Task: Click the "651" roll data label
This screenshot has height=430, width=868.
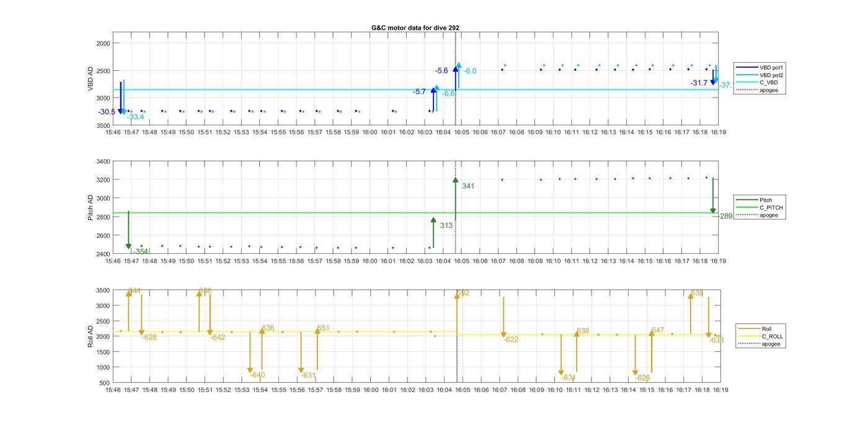Action: (323, 328)
